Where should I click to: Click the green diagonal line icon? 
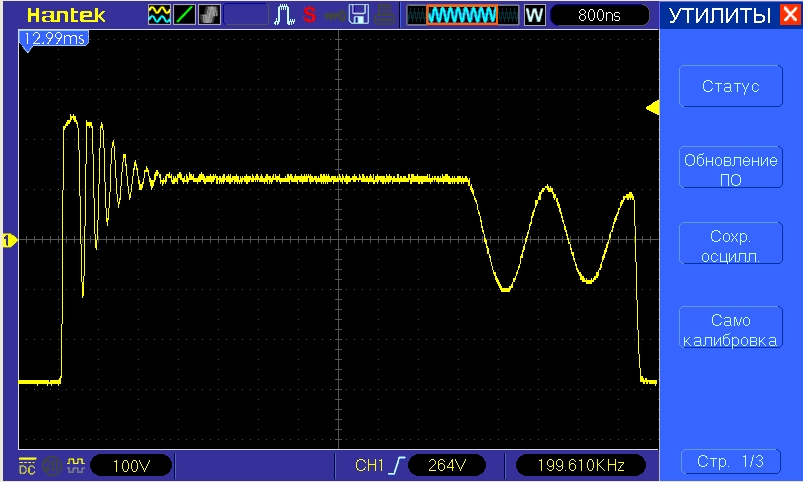tap(185, 15)
